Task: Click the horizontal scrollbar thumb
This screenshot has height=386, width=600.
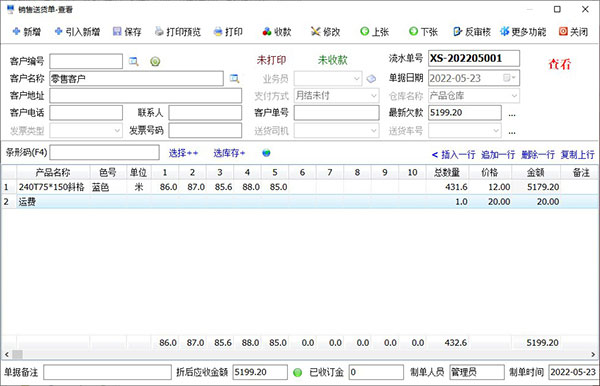Action: [18, 355]
